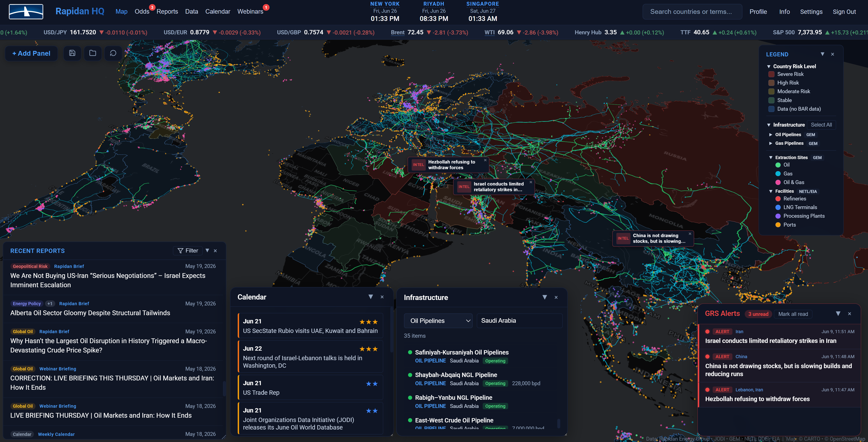Close the Calendar panel
The width and height of the screenshot is (868, 442).
[x=382, y=297]
